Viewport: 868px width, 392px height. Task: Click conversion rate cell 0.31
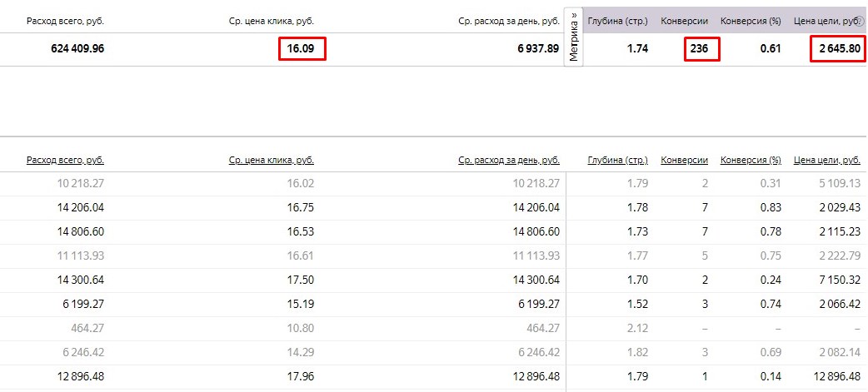pyautogui.click(x=771, y=184)
